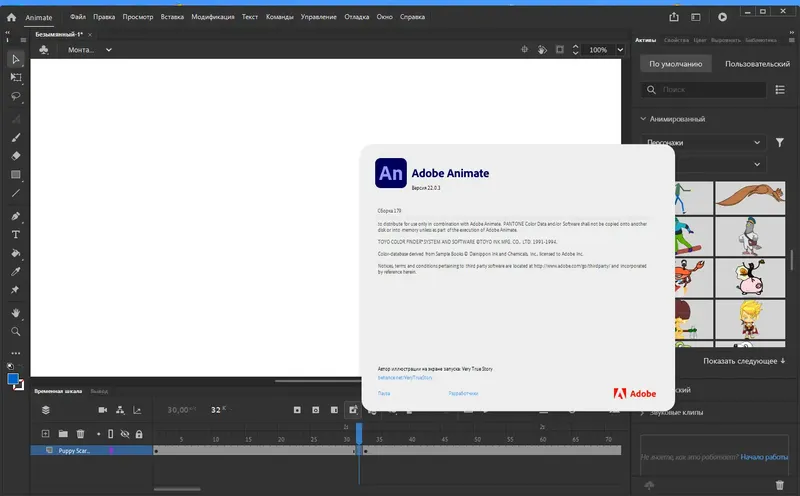The height and width of the screenshot is (496, 800).
Task: Select the Paint Bucket tool
Action: click(x=16, y=253)
